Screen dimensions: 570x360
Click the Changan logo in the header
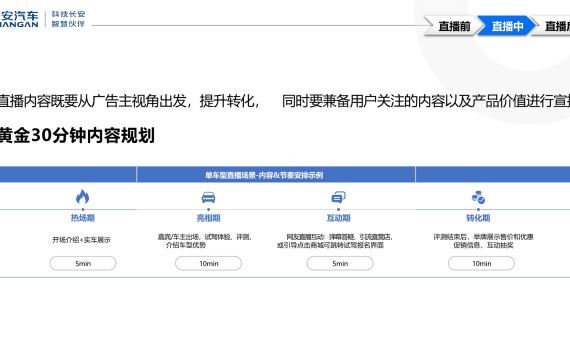19,19
